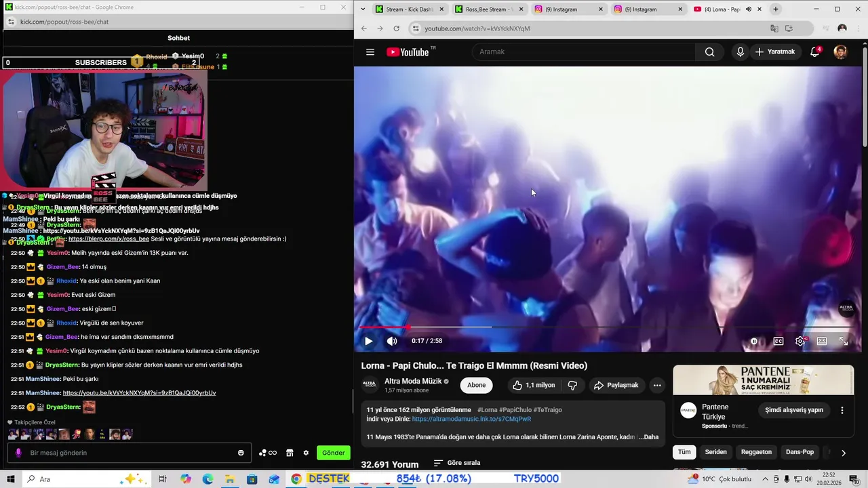
Task: Mute the YouTube video volume
Action: 392,341
